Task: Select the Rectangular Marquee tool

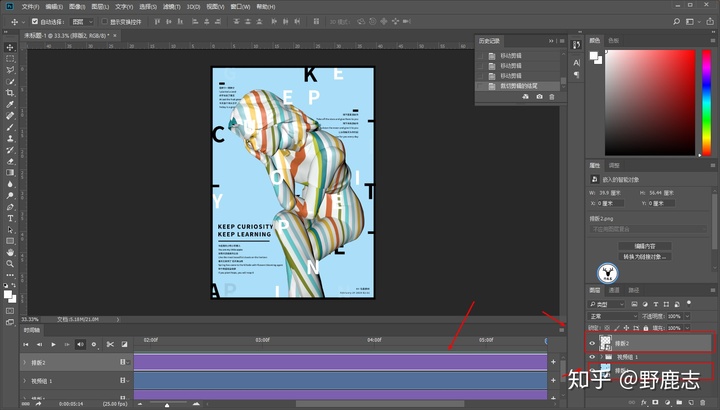Action: click(10, 59)
